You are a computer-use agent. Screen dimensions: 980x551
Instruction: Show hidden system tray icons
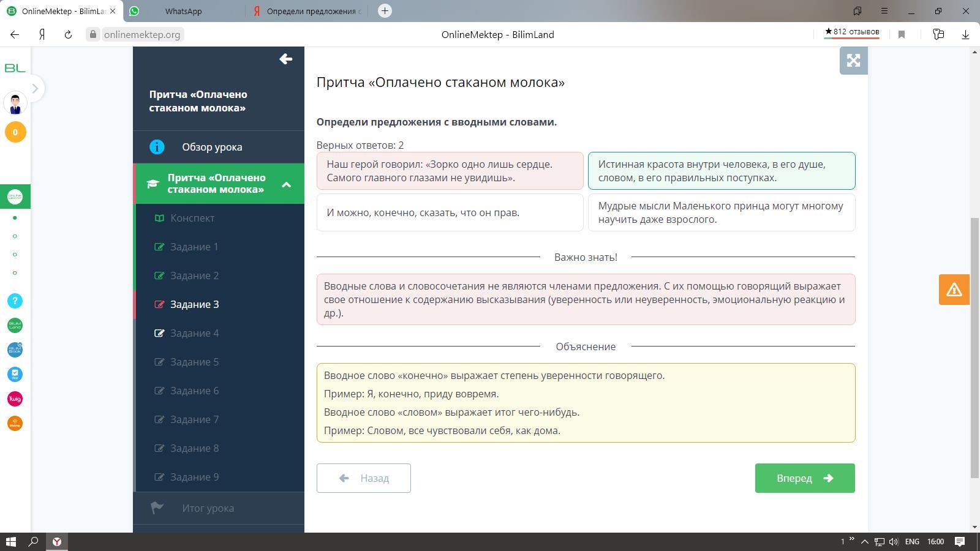tap(864, 542)
